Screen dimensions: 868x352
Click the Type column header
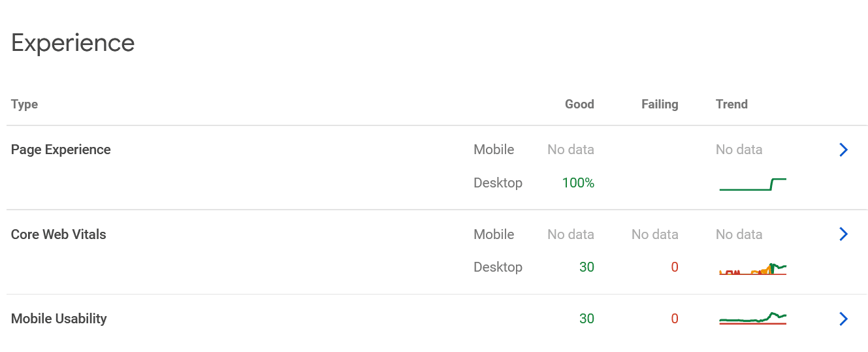coord(24,104)
